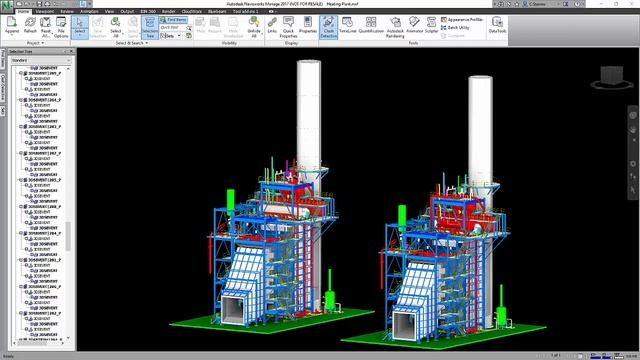
Task: Click the Select All icon
Action: [116, 22]
